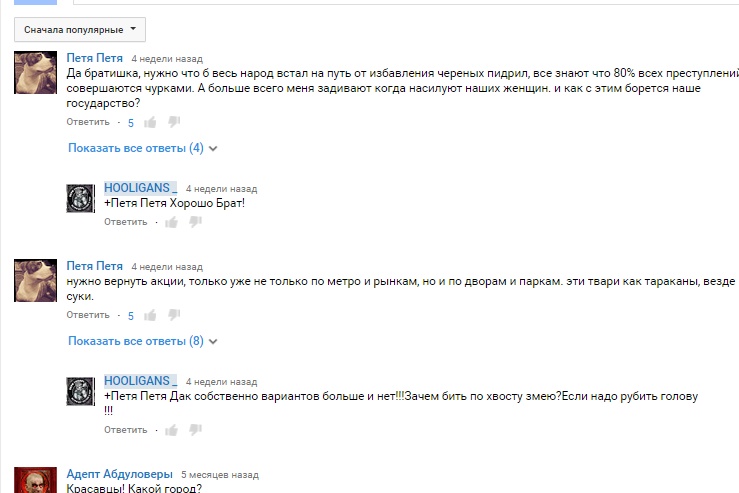This screenshot has height=493, width=739.
Task: Dislike HOOLIGANS_ reply 'Хорошо Брат!'
Action: click(196, 222)
